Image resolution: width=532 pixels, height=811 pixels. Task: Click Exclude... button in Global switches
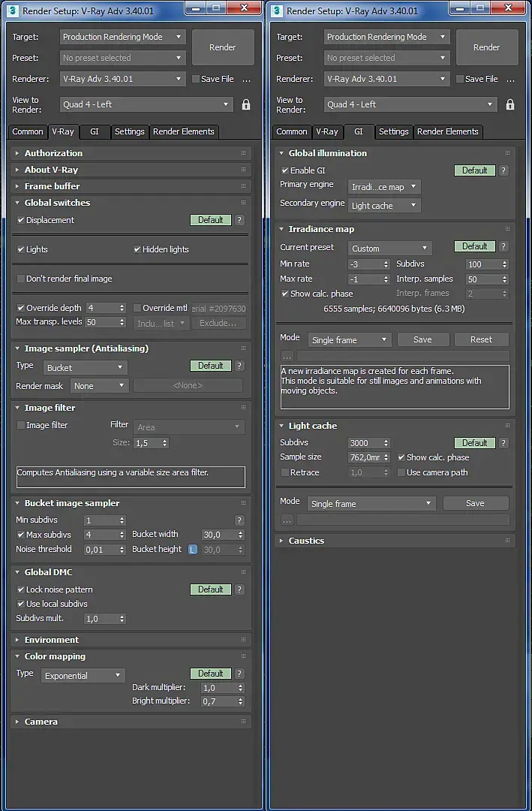click(218, 323)
